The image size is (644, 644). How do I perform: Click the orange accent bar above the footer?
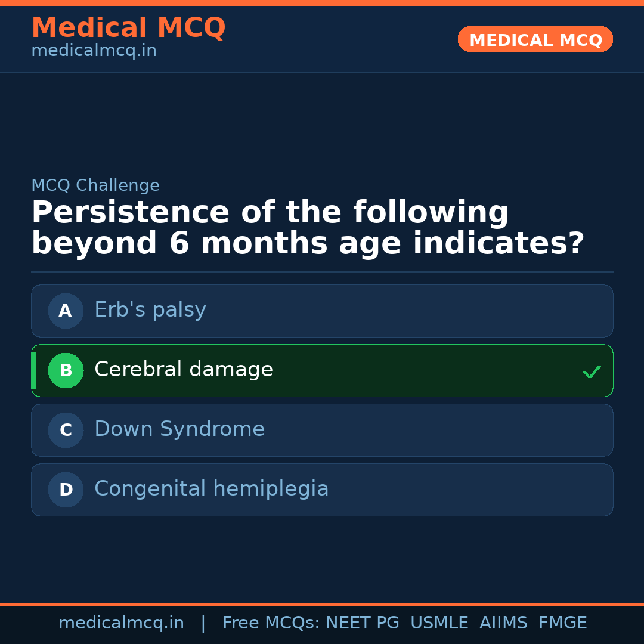(322, 603)
